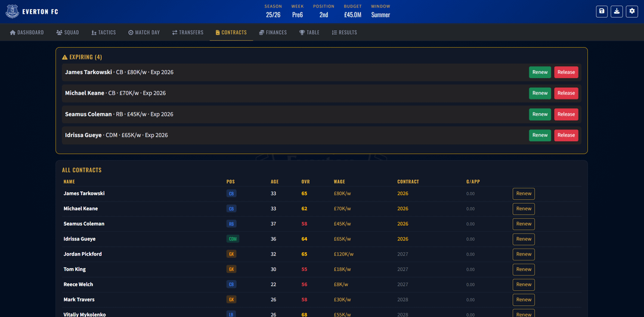
Task: Open the Match Day tab
Action: coord(144,32)
